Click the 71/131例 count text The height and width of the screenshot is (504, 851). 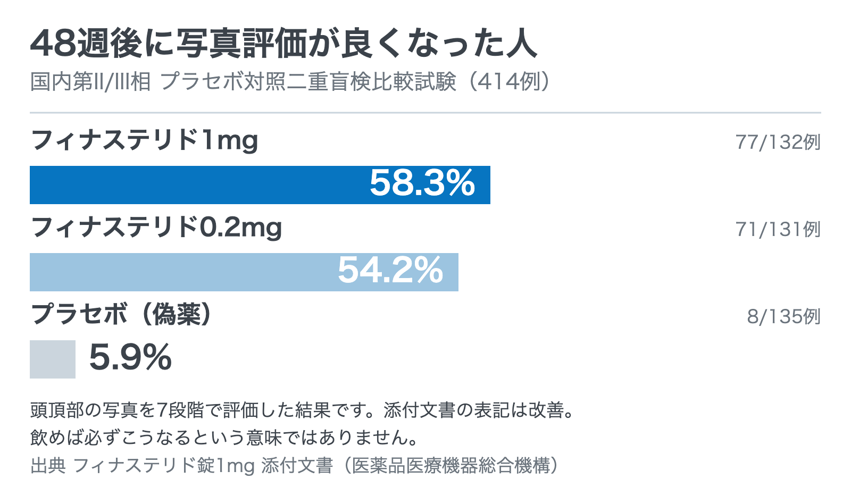(x=778, y=230)
